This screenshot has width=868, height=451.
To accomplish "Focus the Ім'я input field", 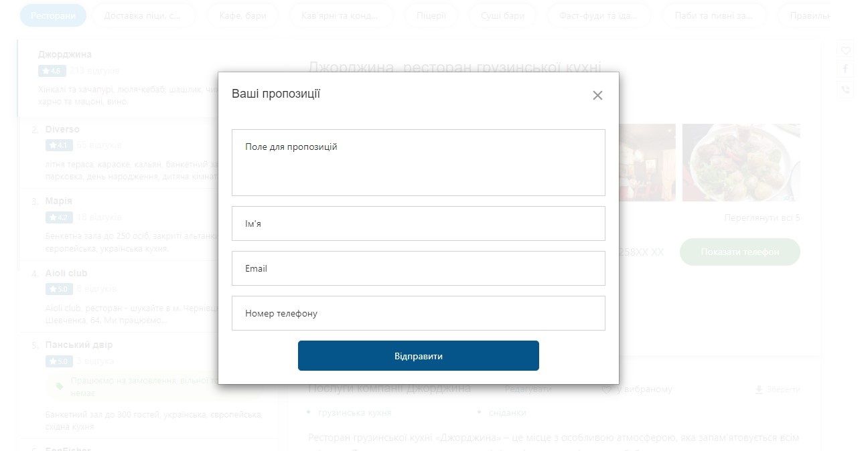I will (x=418, y=223).
